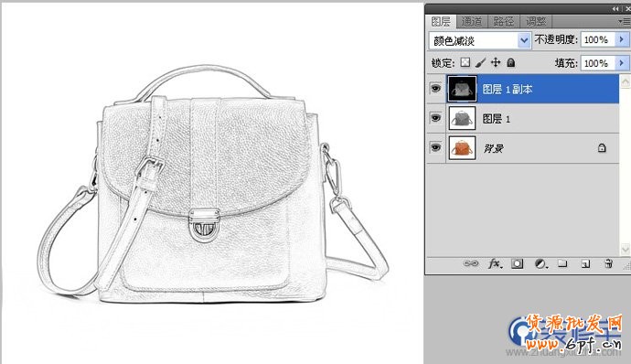Open the 调整 tab

536,21
